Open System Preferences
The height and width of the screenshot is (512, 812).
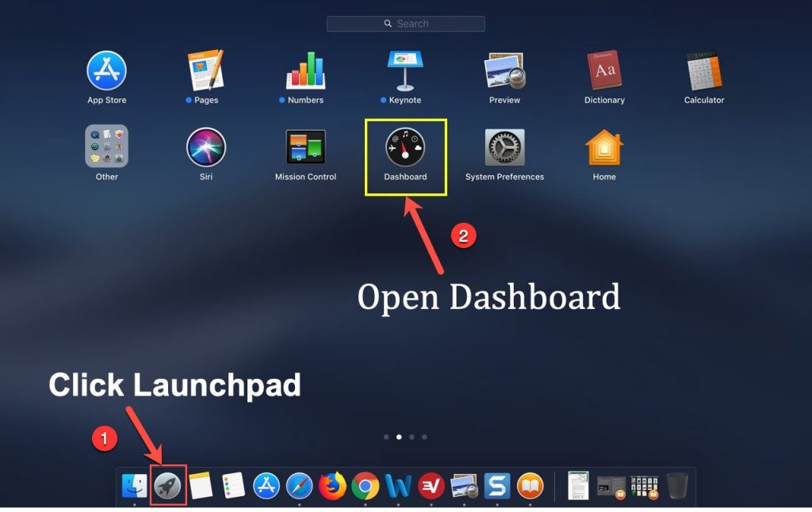click(504, 147)
